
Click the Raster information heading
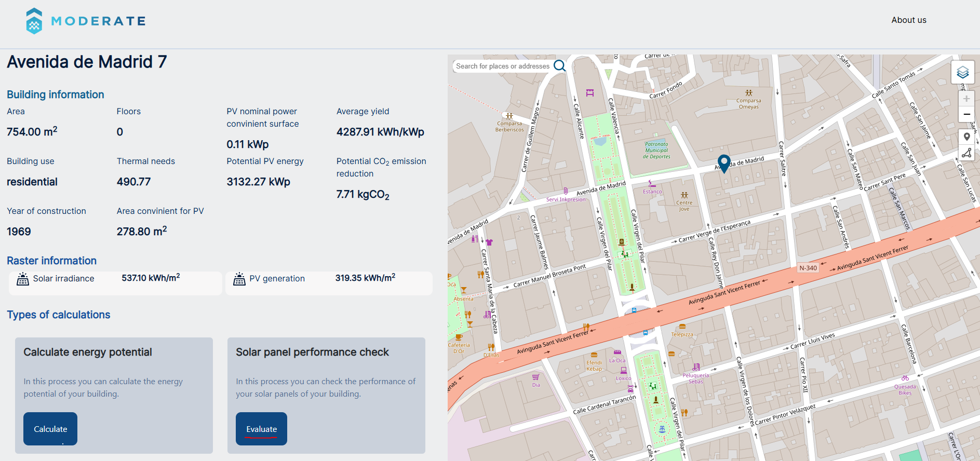point(51,261)
